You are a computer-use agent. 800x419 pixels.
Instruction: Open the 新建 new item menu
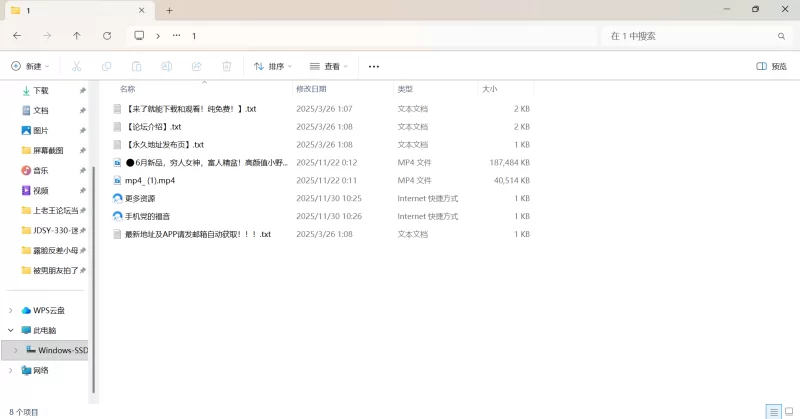pos(29,66)
